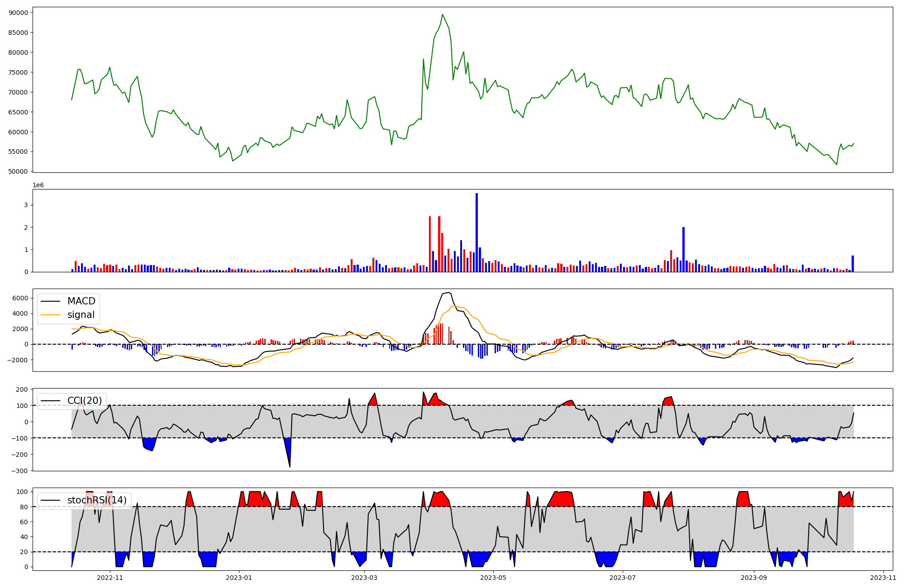The width and height of the screenshot is (905, 588).
Task: Click the 2023-11 date axis label
Action: (883, 578)
